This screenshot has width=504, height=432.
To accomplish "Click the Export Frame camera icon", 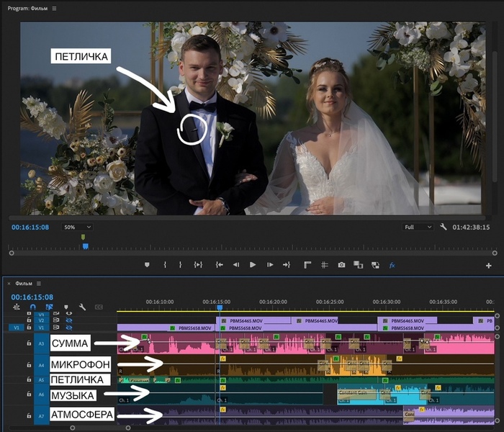I will [341, 265].
